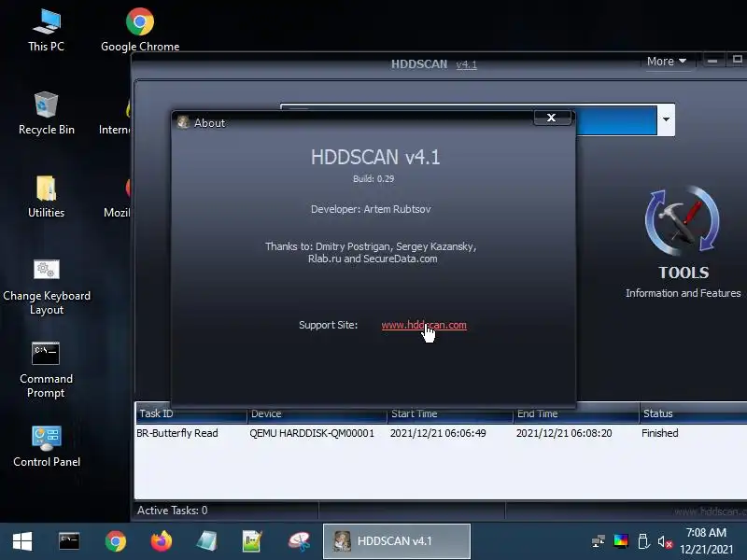The image size is (747, 560).
Task: Select the BR-Butterfly Read task row
Action: (441, 433)
